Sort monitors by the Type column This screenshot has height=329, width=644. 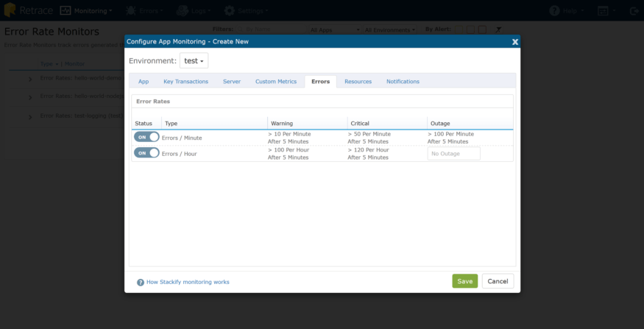(x=46, y=64)
